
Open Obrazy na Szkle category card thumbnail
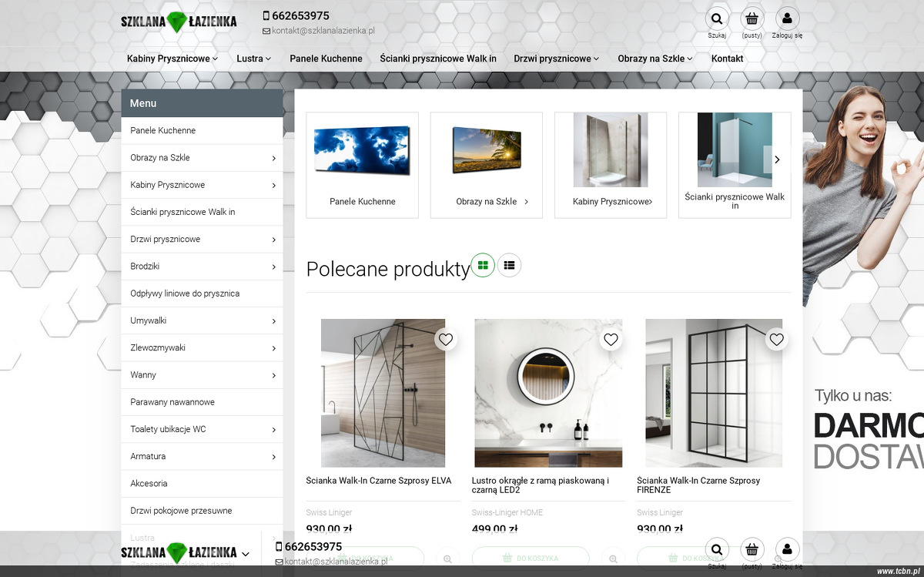[487, 150]
